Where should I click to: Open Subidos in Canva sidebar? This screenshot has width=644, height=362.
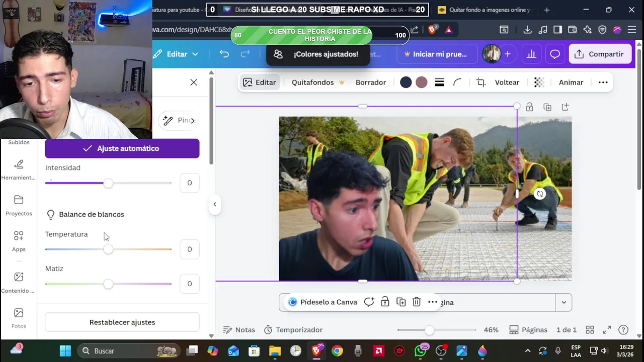pos(19,142)
